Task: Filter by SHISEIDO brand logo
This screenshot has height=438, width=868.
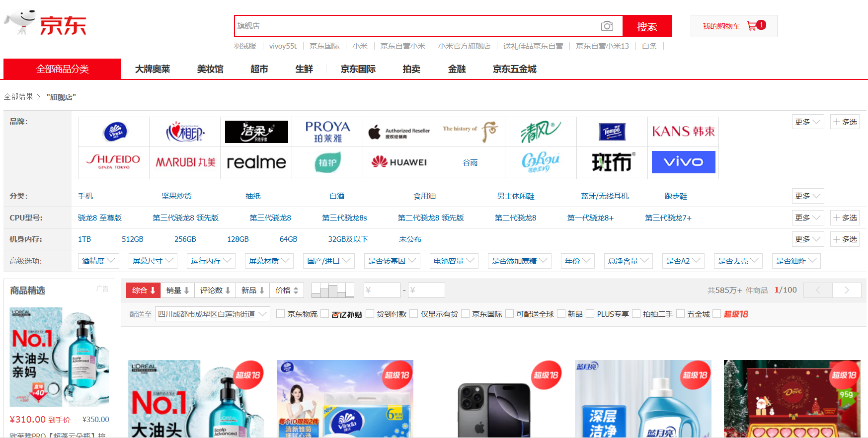Action: [114, 162]
